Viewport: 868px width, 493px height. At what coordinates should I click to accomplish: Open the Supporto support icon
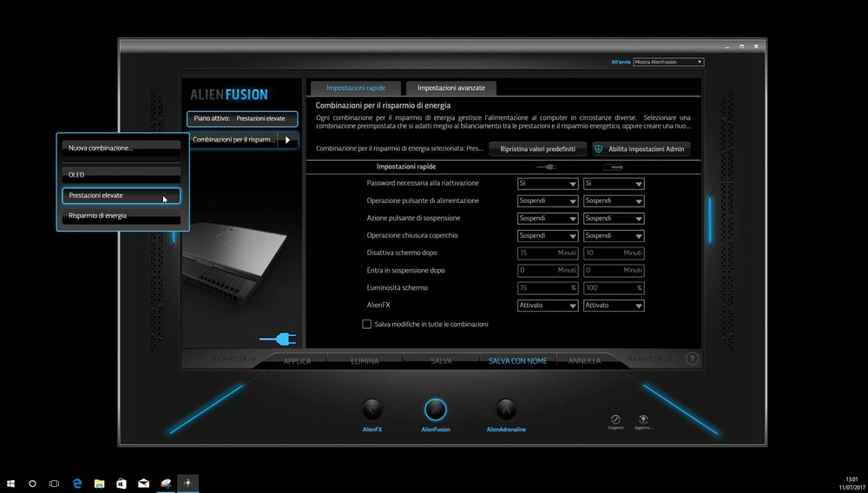pos(615,419)
